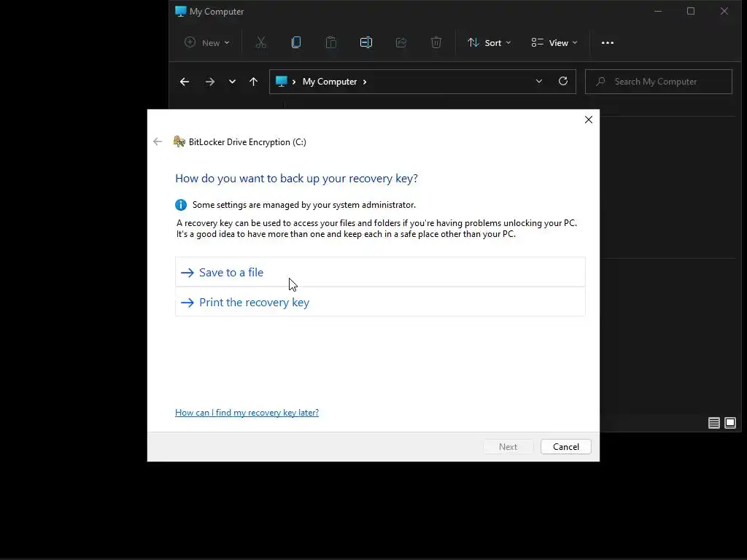Click the Share icon in toolbar
The width and height of the screenshot is (747, 560).
[x=401, y=43]
